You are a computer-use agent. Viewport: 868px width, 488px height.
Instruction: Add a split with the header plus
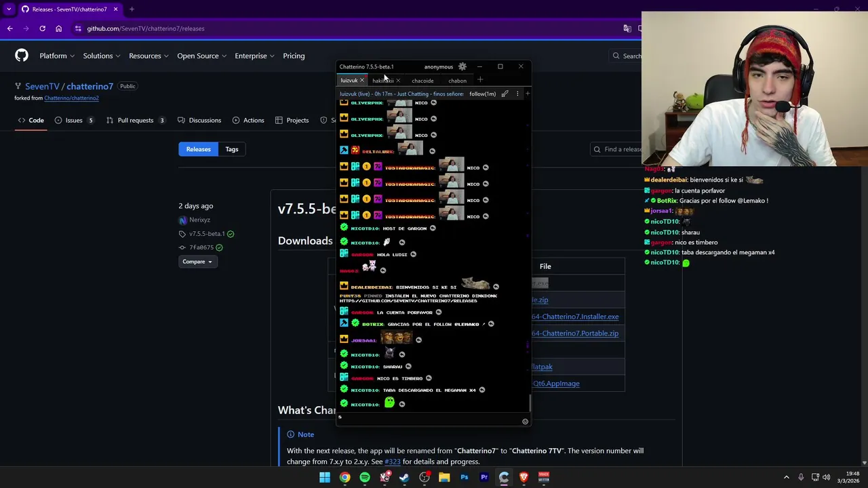(527, 94)
